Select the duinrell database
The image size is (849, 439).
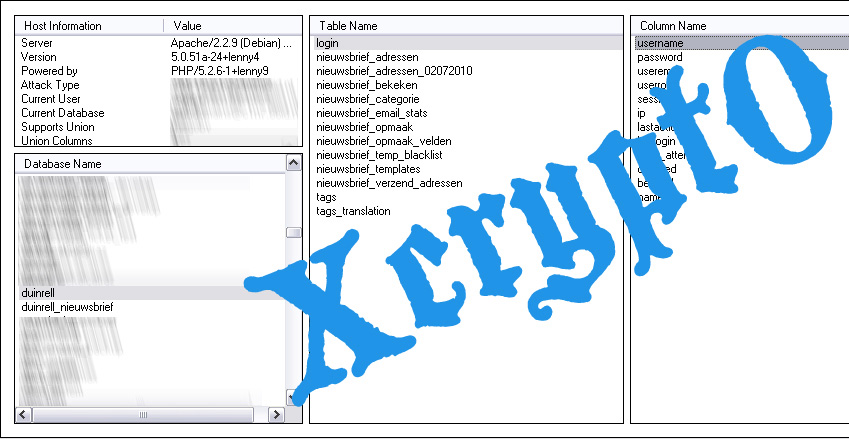(x=152, y=293)
